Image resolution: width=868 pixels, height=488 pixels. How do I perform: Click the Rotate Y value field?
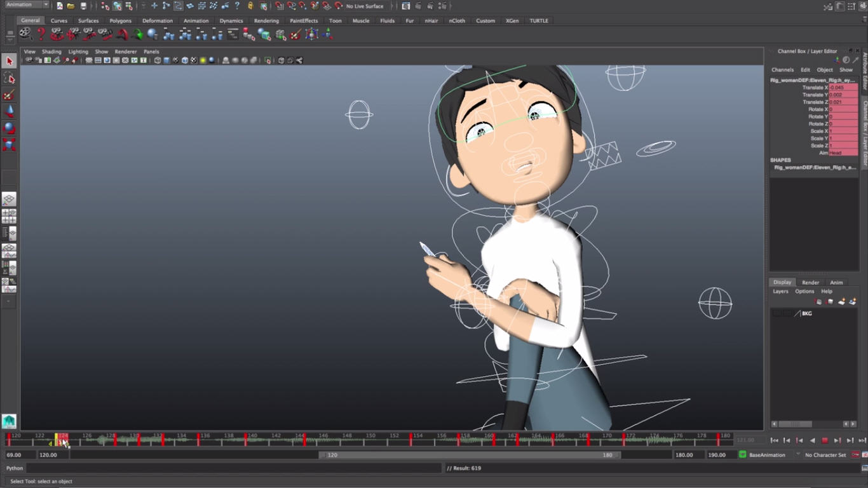[x=843, y=117]
